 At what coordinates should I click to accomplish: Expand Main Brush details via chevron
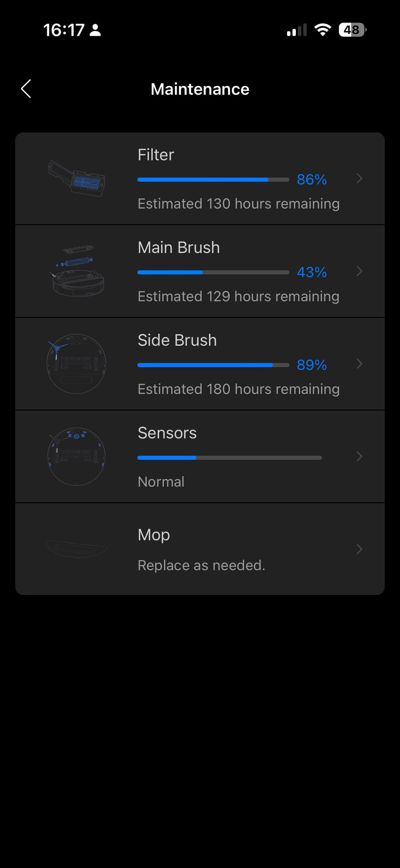pyautogui.click(x=360, y=271)
